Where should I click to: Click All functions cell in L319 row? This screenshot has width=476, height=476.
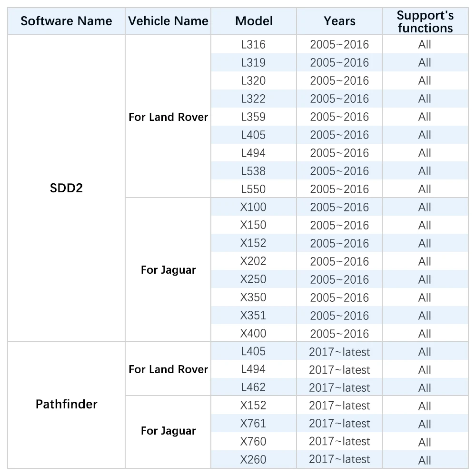pos(425,62)
